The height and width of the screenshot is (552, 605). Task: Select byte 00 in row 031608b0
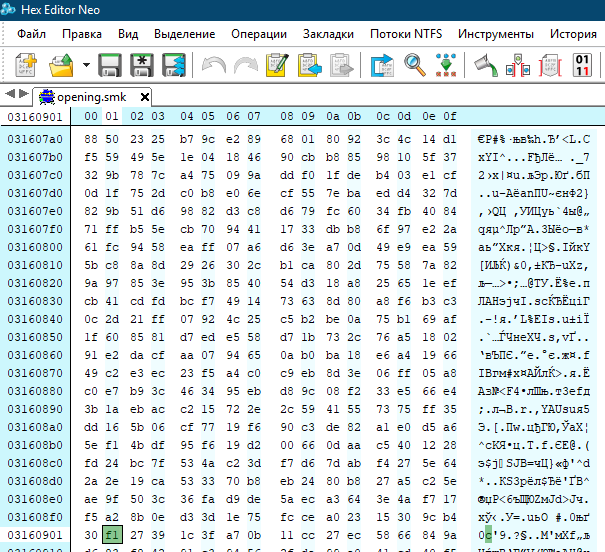tap(287, 445)
